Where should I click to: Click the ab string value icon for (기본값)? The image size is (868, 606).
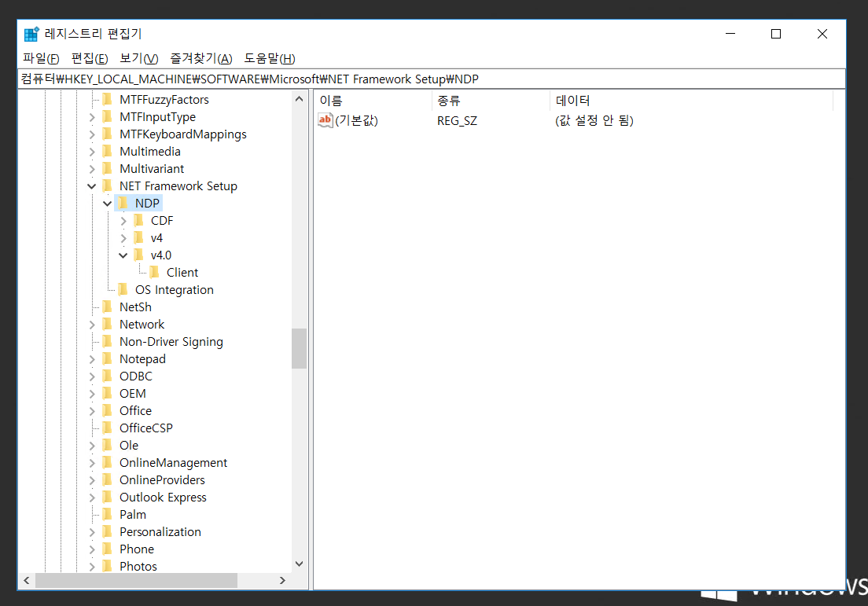pyautogui.click(x=325, y=120)
